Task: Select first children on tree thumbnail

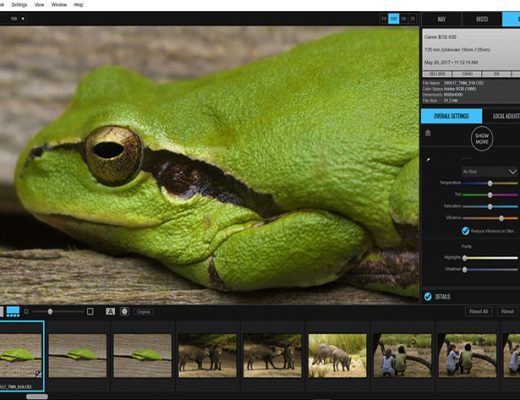Action: pyautogui.click(x=402, y=356)
